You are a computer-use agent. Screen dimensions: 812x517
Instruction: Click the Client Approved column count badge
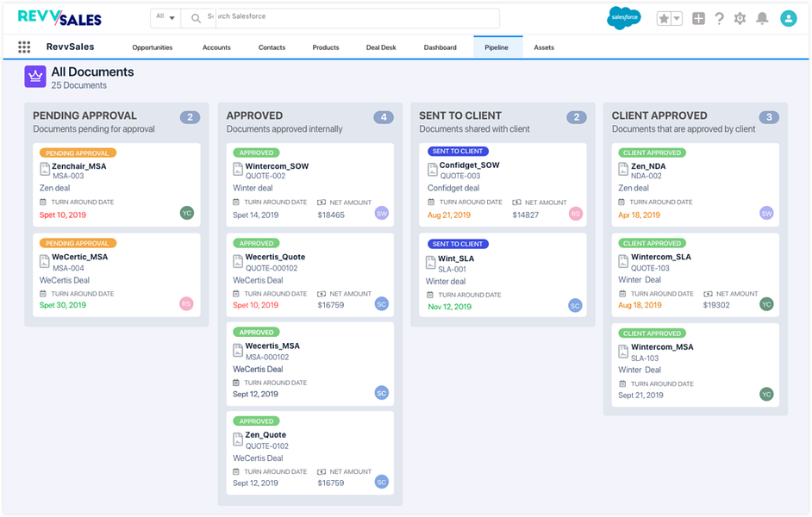(x=769, y=117)
